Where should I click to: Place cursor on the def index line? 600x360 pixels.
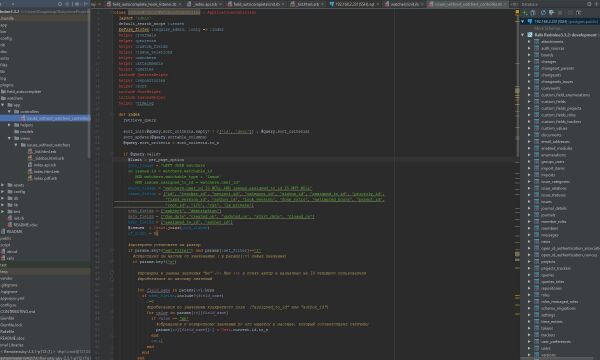tap(129, 114)
